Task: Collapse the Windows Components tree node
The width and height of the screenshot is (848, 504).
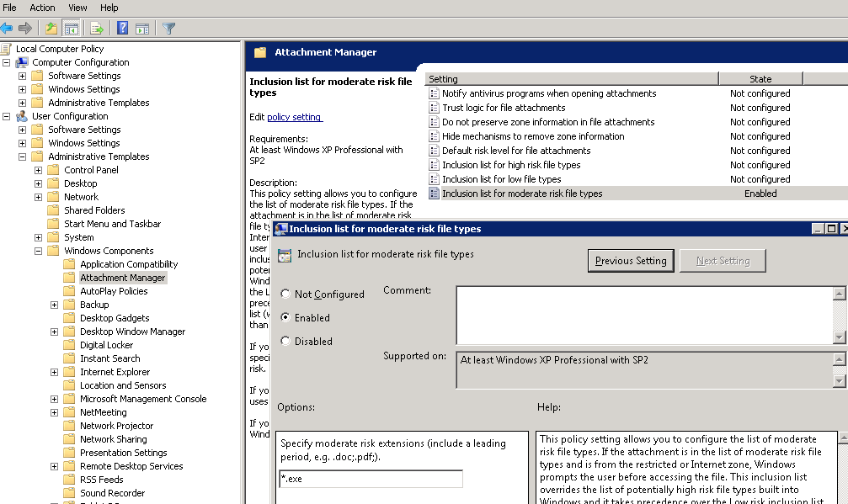Action: (39, 251)
